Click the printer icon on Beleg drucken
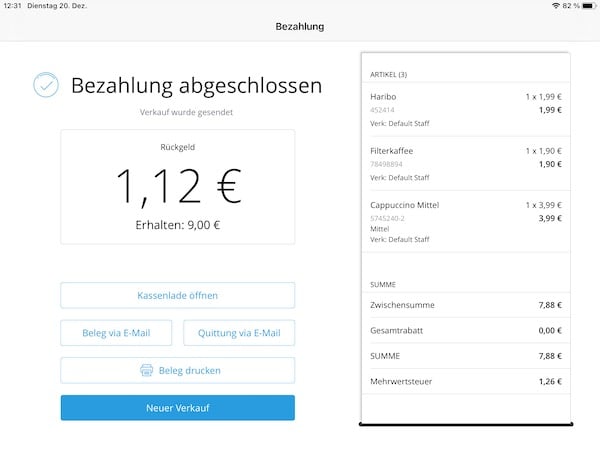 point(147,371)
